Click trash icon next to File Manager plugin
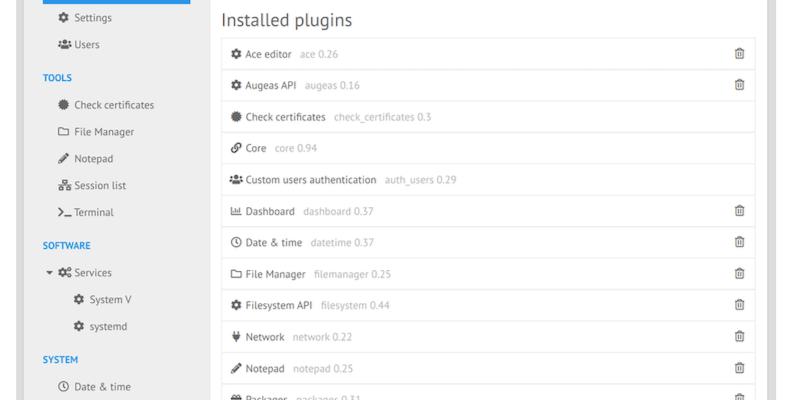 click(739, 274)
